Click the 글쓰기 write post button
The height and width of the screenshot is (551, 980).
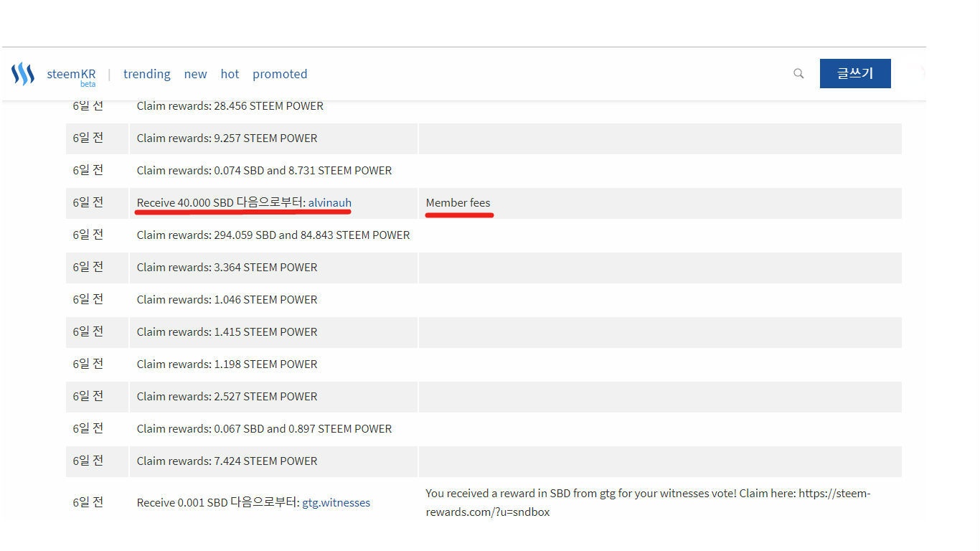tap(855, 73)
